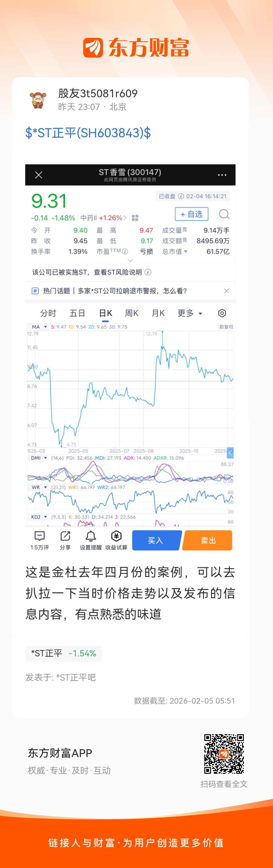This screenshot has width=273, height=868.
Task: Click the 设置提醒 bell icon
Action: [91, 536]
